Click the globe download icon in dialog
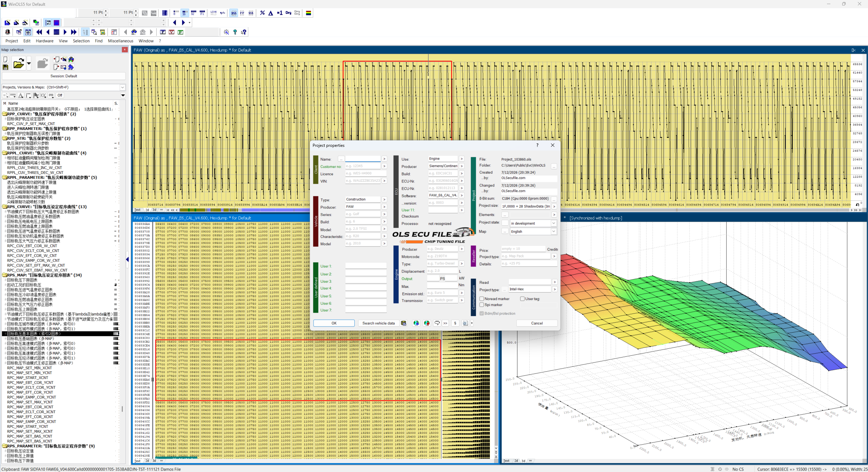 416,323
